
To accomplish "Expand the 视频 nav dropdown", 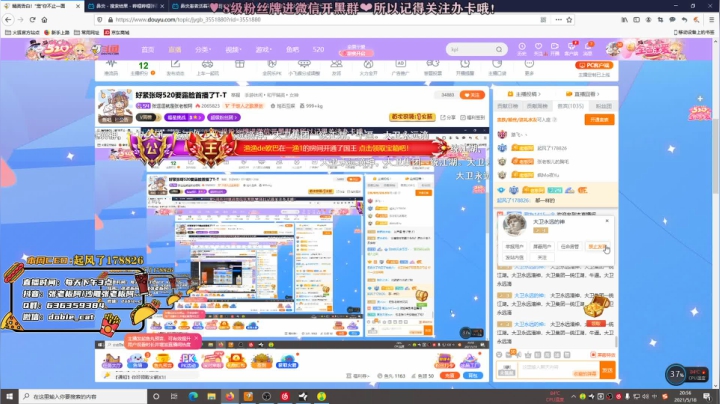I will (x=233, y=50).
